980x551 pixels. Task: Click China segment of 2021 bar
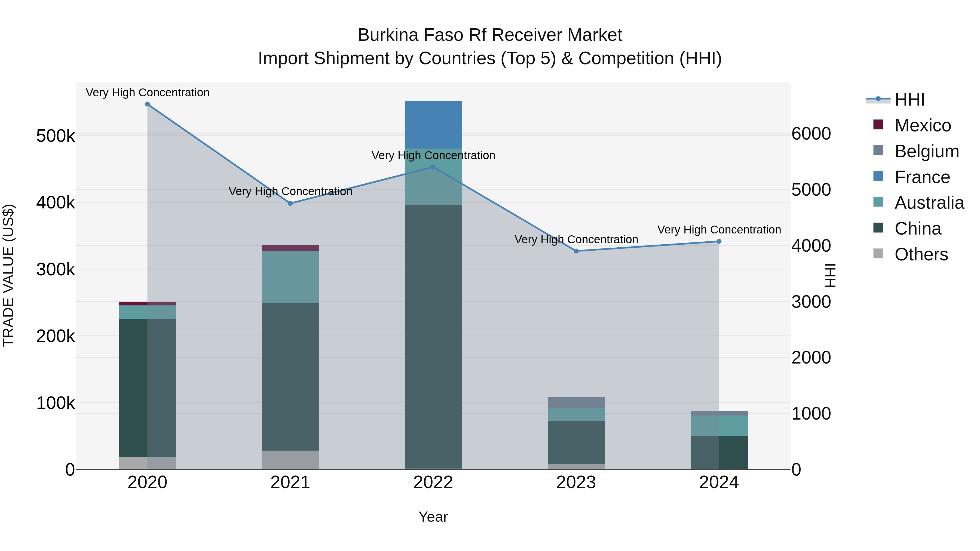click(x=290, y=377)
